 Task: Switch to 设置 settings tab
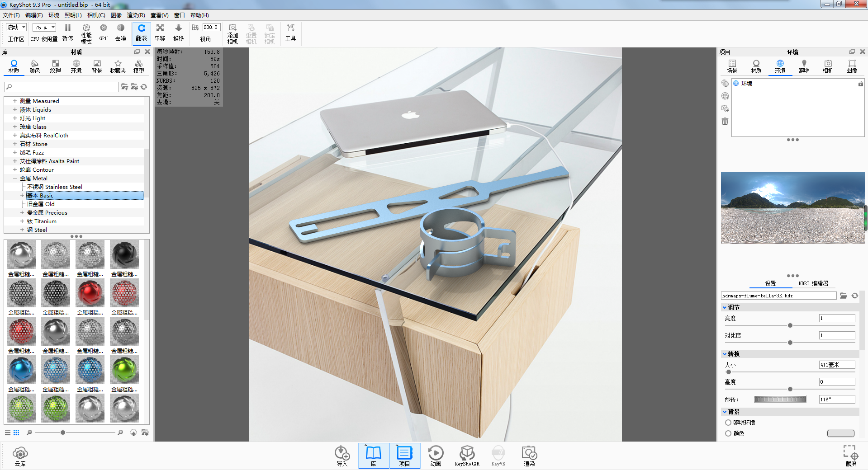(x=770, y=283)
